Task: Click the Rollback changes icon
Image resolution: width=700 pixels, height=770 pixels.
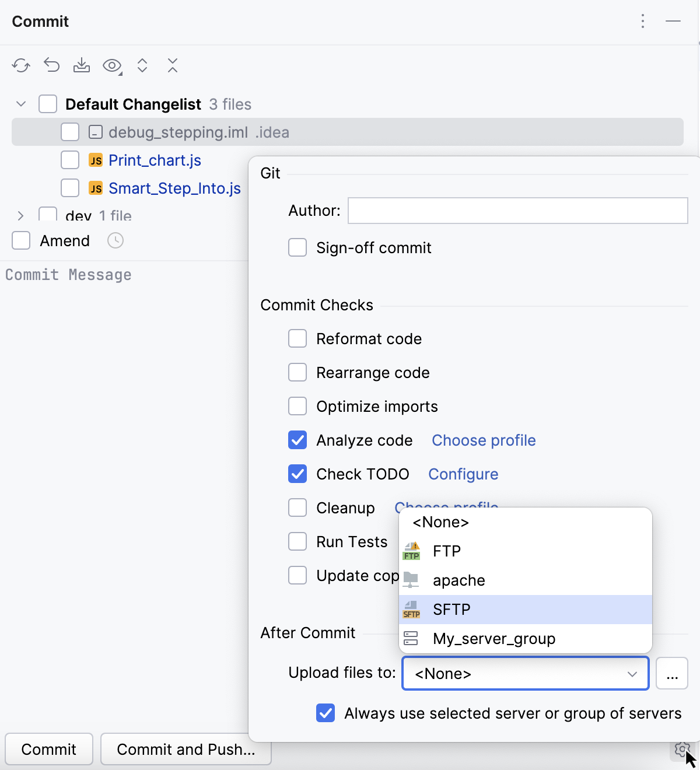Action: pyautogui.click(x=51, y=65)
